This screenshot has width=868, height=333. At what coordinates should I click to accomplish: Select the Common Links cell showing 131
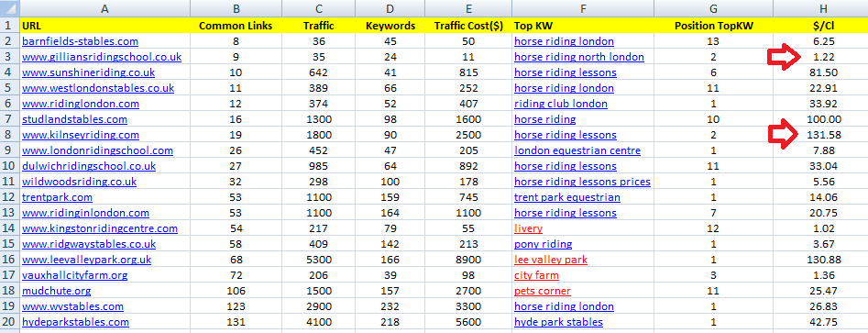click(x=236, y=322)
